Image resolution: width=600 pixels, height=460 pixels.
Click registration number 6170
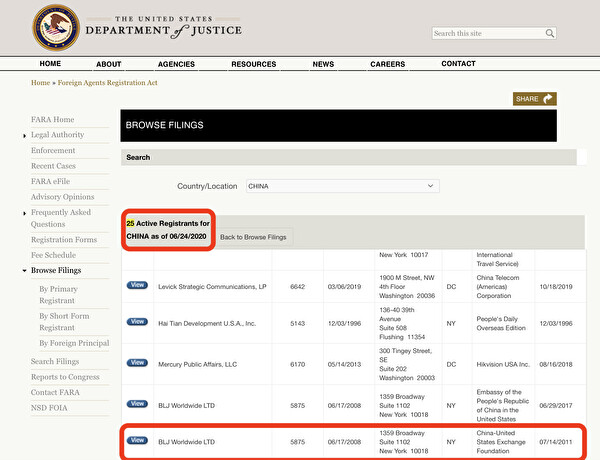(x=298, y=364)
